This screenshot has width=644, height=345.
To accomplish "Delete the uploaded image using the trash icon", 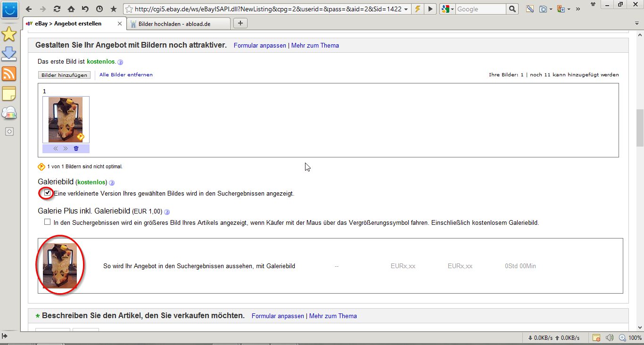I will 76,148.
